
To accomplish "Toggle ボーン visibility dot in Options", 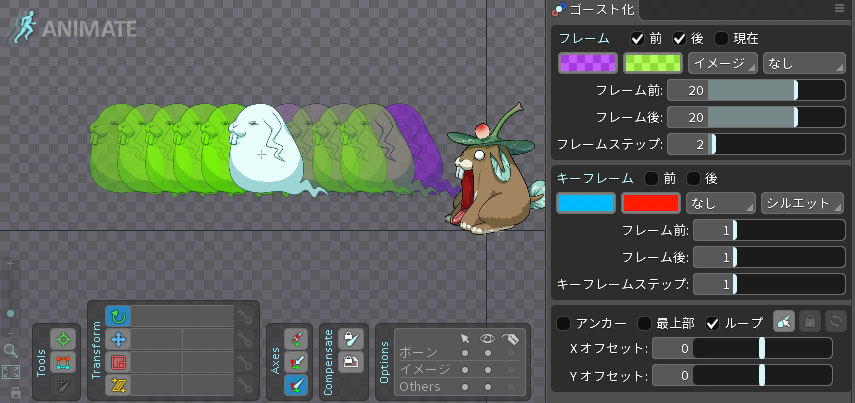I will (x=488, y=353).
